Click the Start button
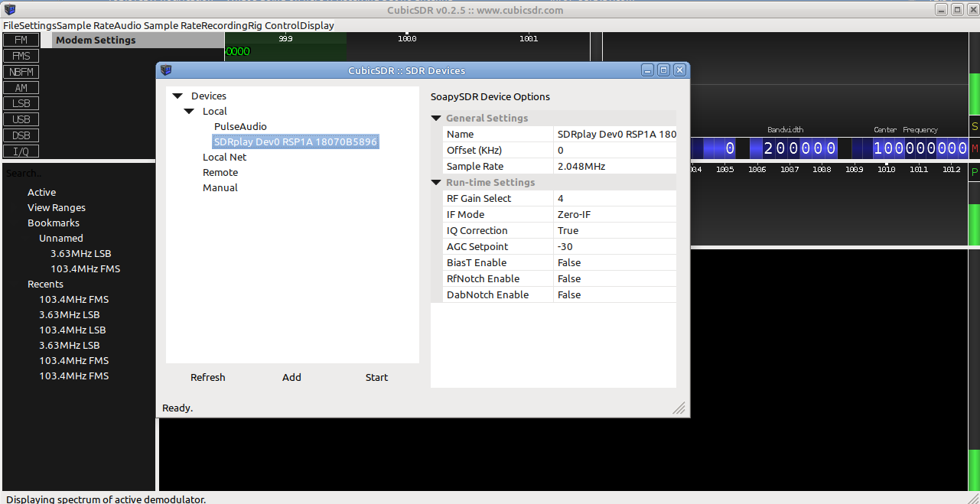 tap(376, 377)
